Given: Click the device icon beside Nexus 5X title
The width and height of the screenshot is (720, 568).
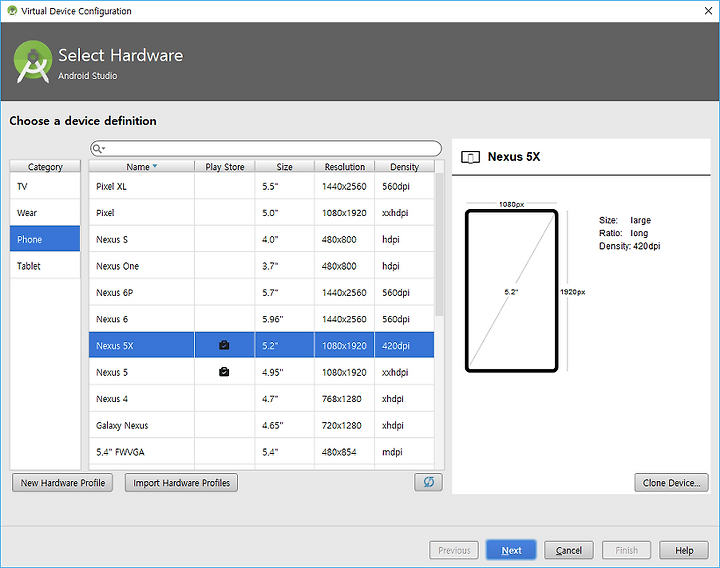Looking at the screenshot, I should (x=470, y=157).
